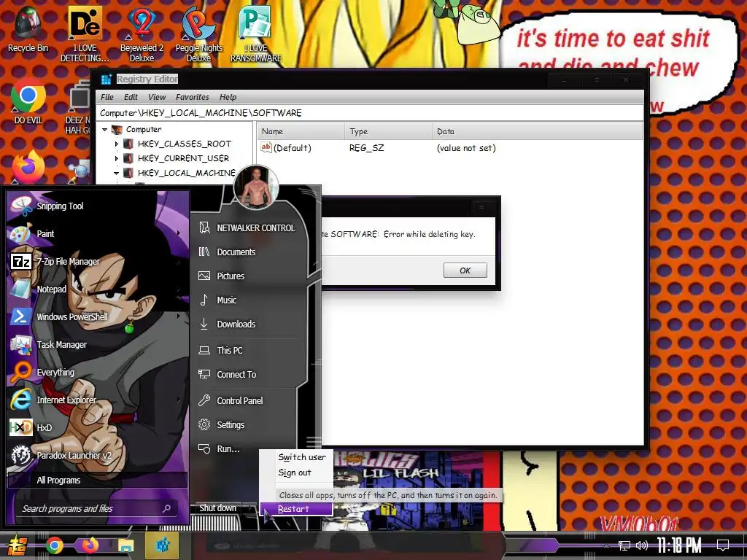Open the notification center icon
This screenshot has height=560, width=747.
click(x=723, y=545)
